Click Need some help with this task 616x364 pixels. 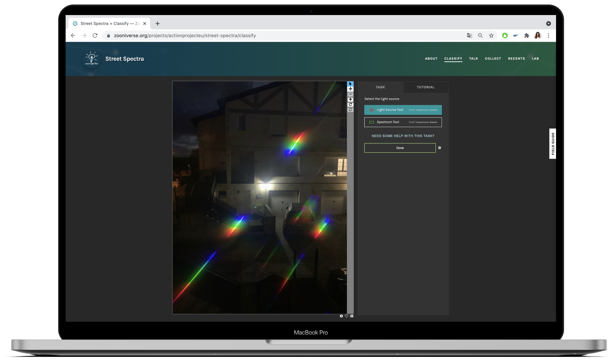[x=403, y=136]
